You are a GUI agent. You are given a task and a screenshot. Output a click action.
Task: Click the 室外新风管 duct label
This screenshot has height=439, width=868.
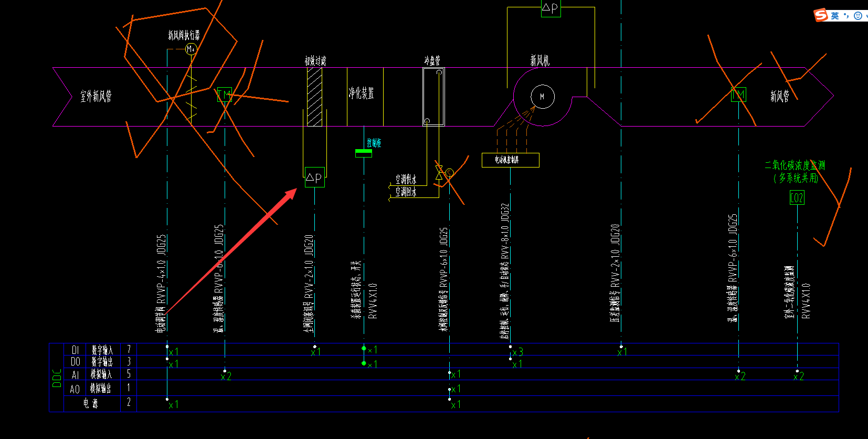[x=96, y=96]
